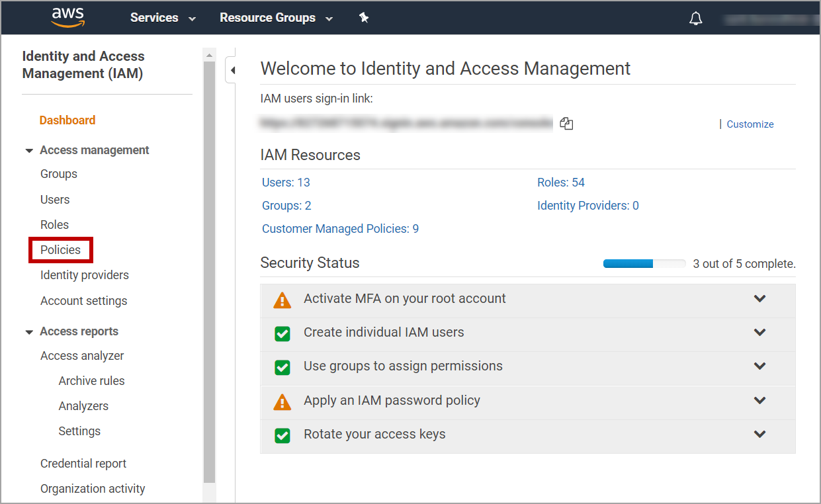Click the Customize link

pyautogui.click(x=750, y=124)
